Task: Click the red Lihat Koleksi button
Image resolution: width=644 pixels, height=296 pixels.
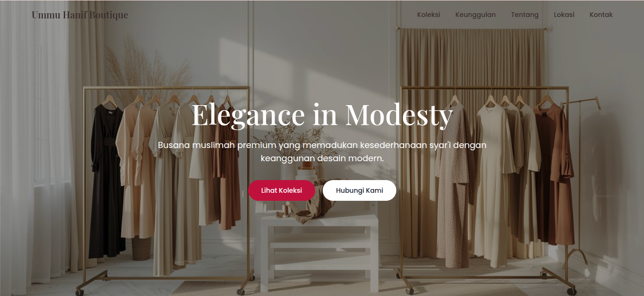Action: click(282, 190)
